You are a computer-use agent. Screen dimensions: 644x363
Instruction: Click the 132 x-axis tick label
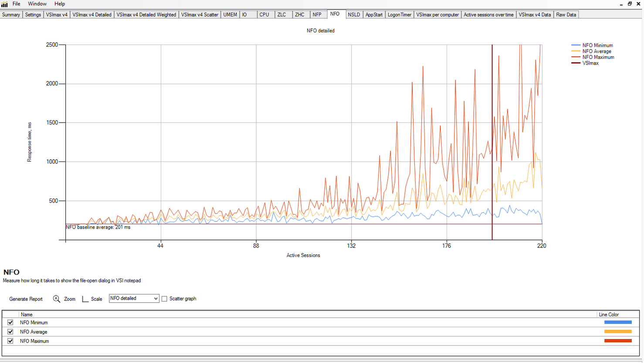[x=351, y=246]
